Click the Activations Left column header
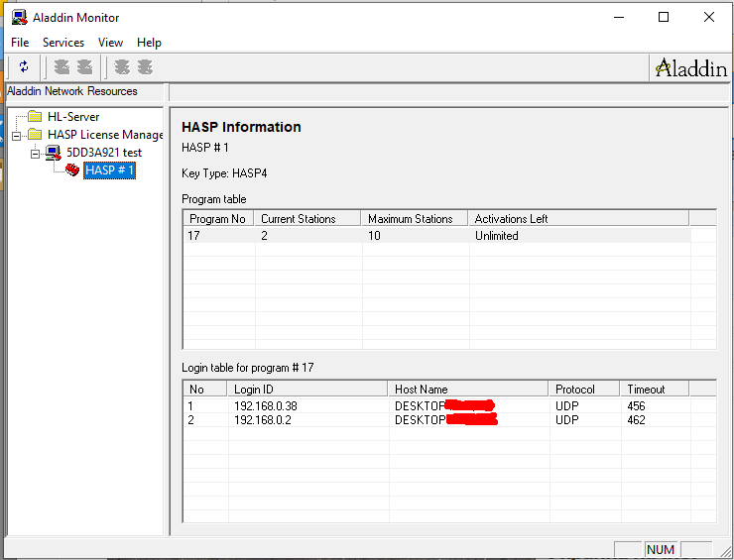734x560 pixels. pyautogui.click(x=578, y=219)
